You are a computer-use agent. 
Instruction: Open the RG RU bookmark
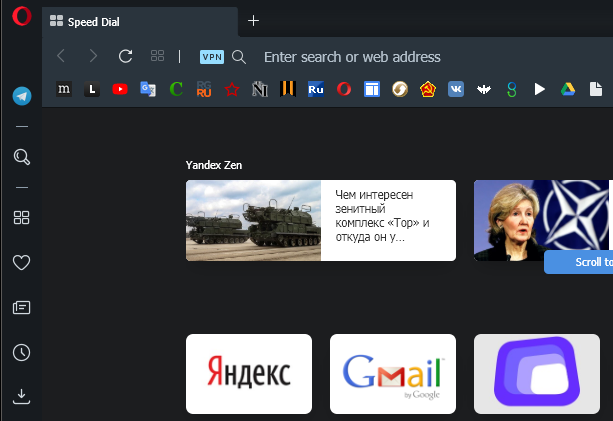(204, 90)
